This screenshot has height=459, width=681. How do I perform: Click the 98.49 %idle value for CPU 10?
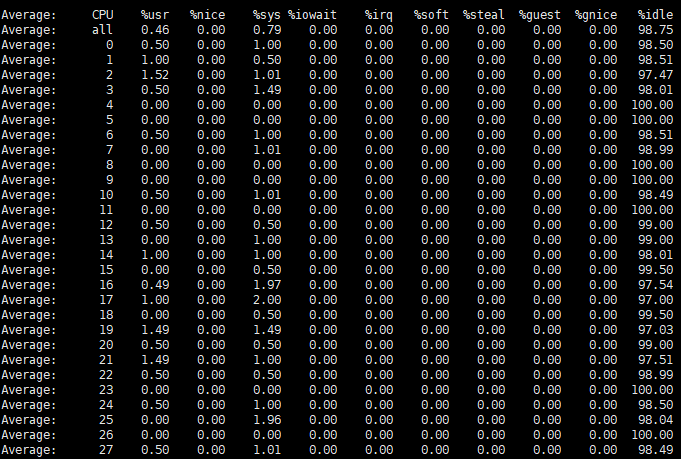[x=655, y=195]
